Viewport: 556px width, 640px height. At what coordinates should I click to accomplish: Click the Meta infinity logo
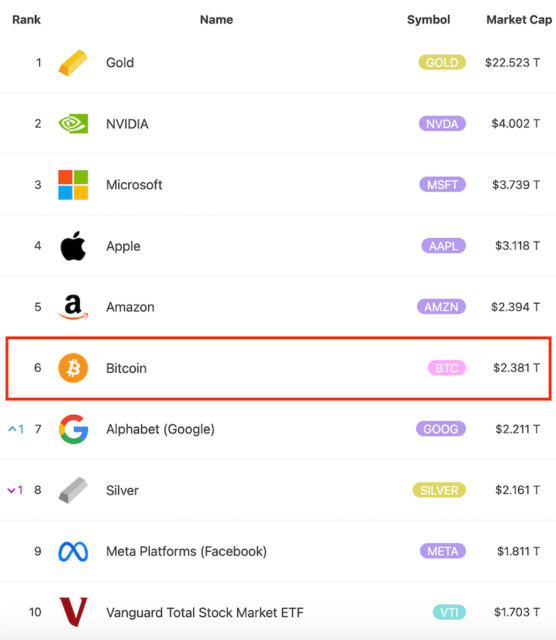coord(73,551)
